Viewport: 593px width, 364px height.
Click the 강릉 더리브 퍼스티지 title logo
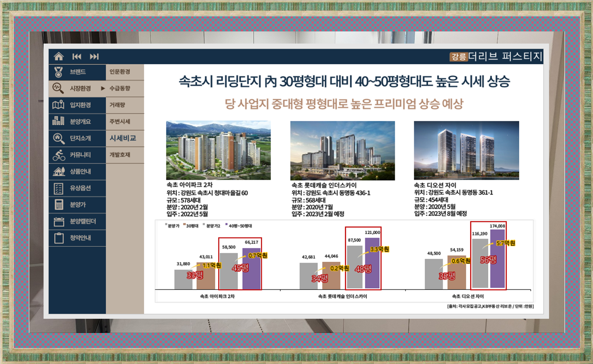click(496, 57)
